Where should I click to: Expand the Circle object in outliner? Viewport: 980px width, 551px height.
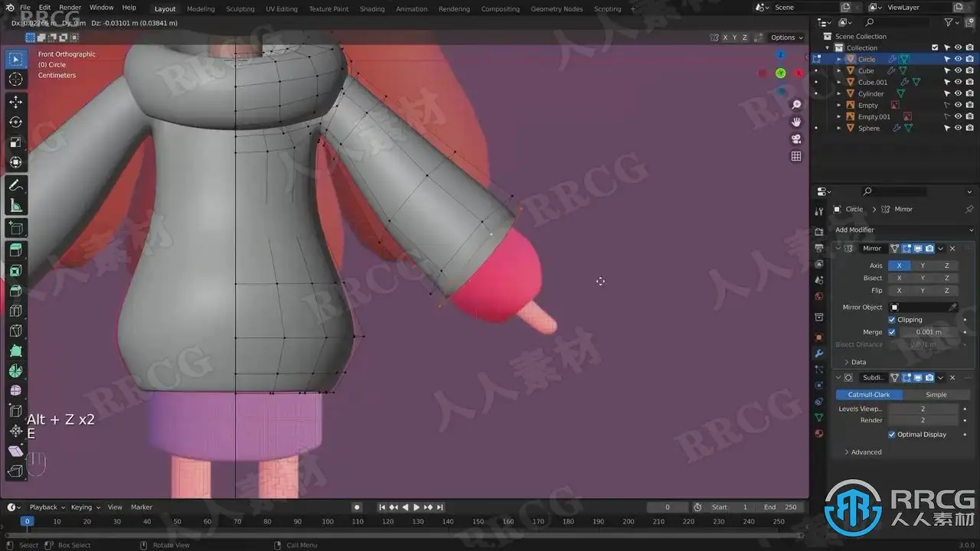point(839,59)
